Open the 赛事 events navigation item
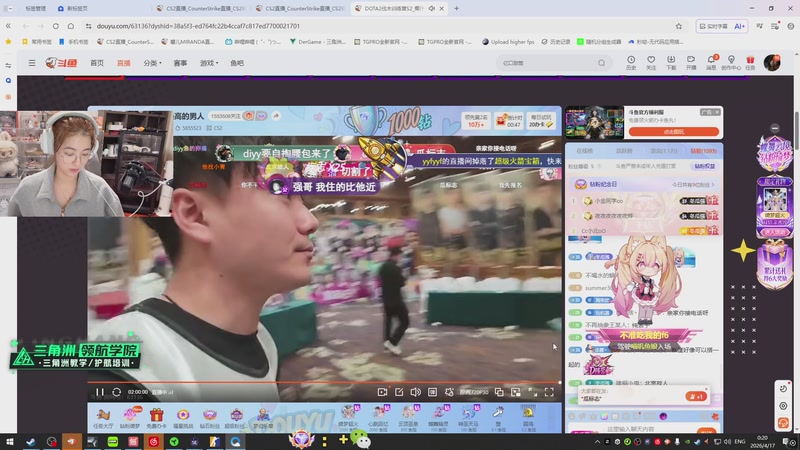800x450 pixels. pyautogui.click(x=180, y=63)
